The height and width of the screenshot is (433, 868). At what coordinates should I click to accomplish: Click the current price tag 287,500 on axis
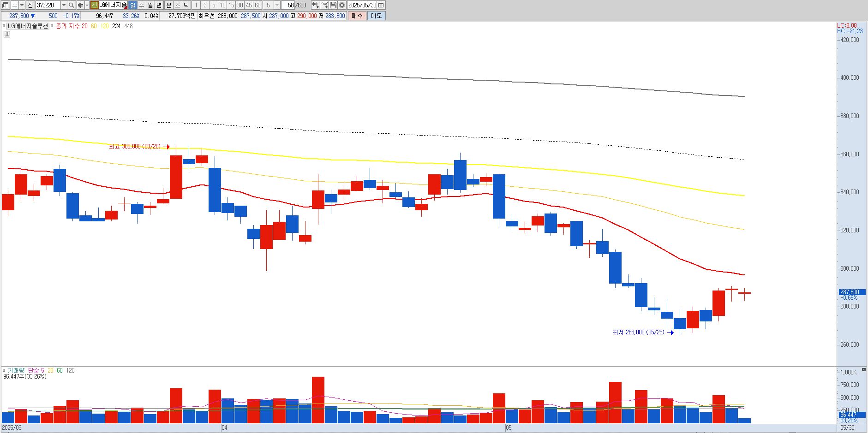click(x=851, y=292)
